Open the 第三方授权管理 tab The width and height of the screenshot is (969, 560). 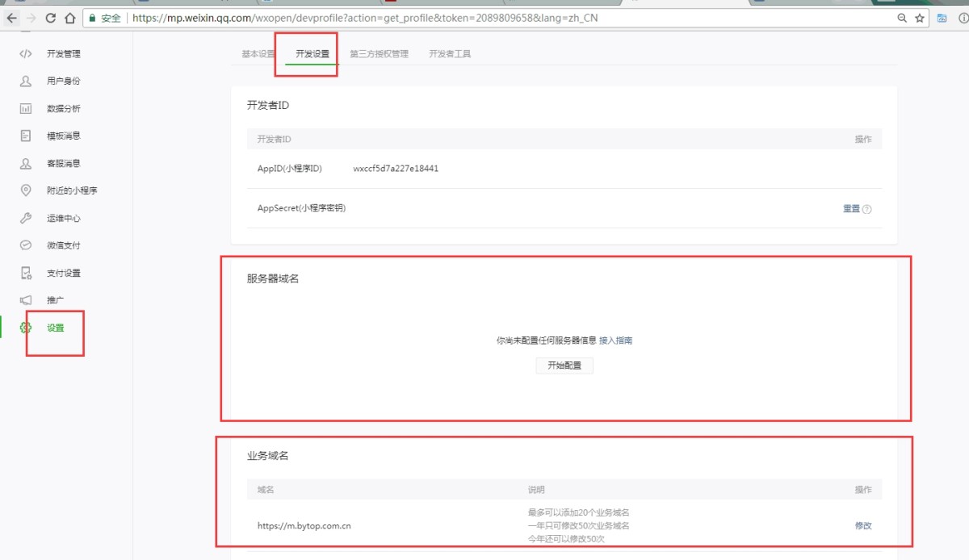(379, 54)
